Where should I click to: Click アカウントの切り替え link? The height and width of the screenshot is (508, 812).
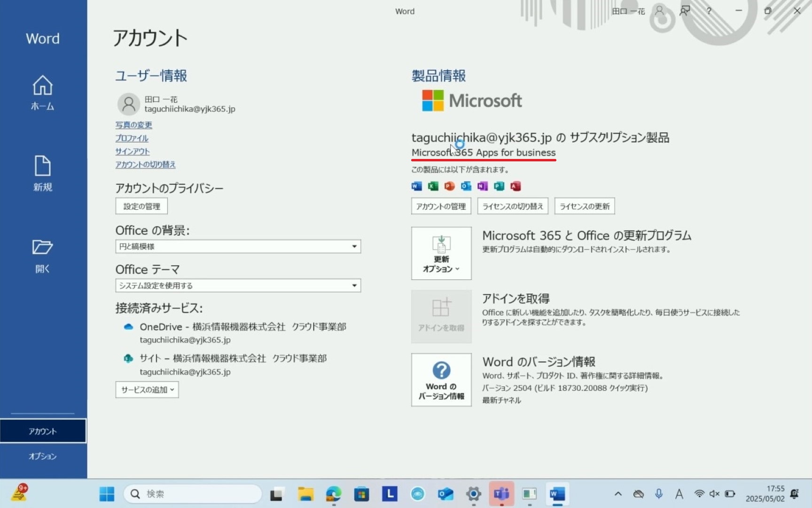click(x=146, y=164)
